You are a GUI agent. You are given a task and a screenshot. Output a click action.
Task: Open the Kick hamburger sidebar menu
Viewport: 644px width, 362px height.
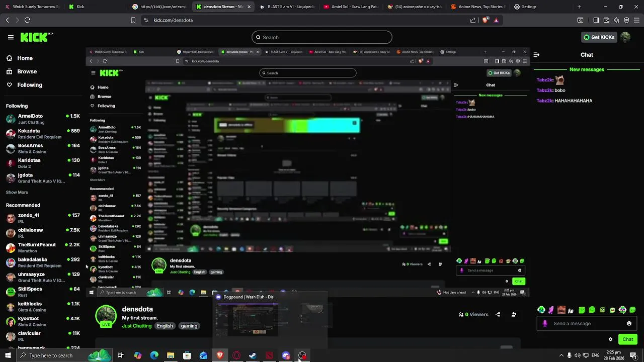click(11, 37)
